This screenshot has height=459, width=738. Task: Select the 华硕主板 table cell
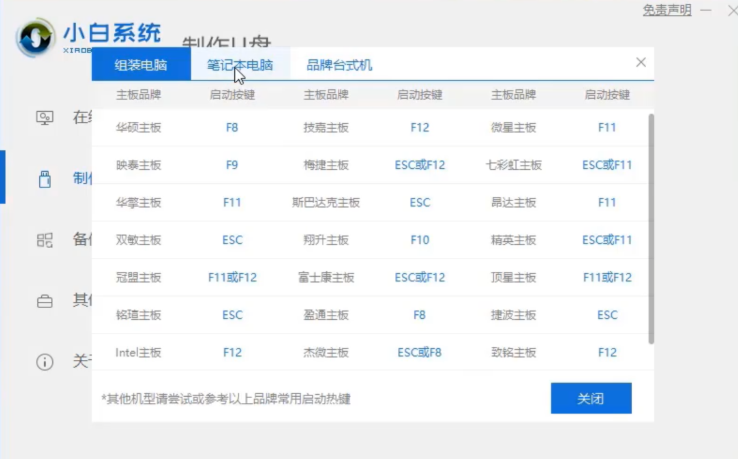point(138,128)
